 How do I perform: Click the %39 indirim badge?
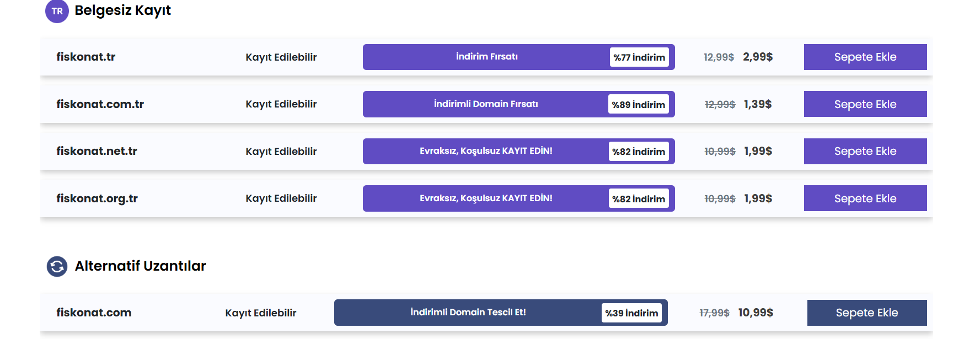point(631,313)
